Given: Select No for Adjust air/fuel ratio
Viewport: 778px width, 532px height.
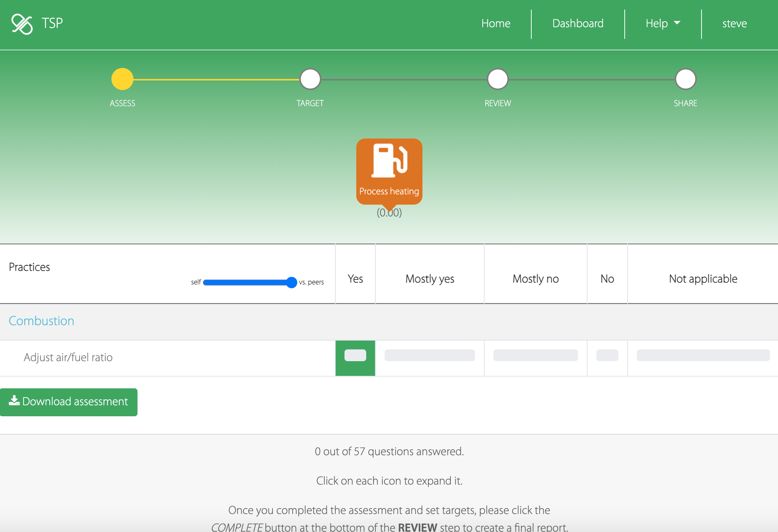Looking at the screenshot, I should click(x=607, y=355).
